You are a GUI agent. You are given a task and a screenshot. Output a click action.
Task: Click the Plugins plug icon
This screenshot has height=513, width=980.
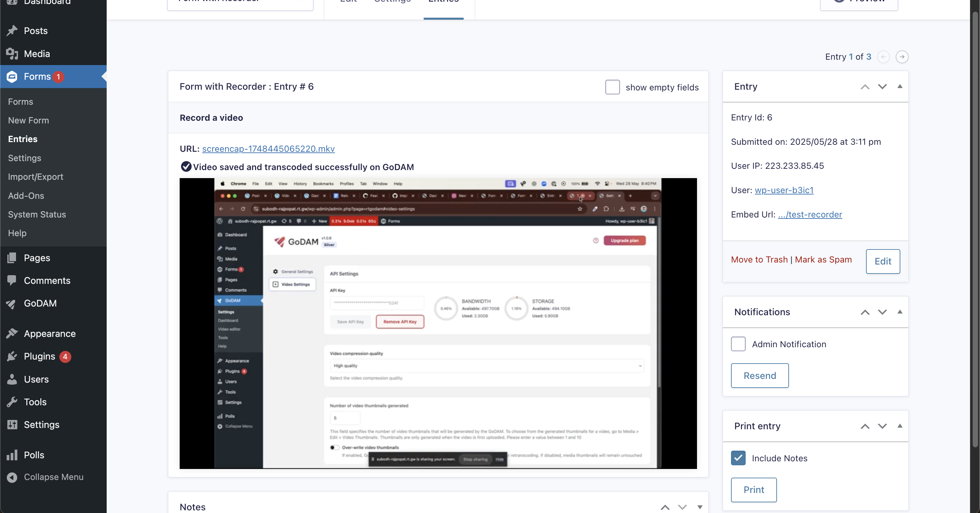pos(12,356)
